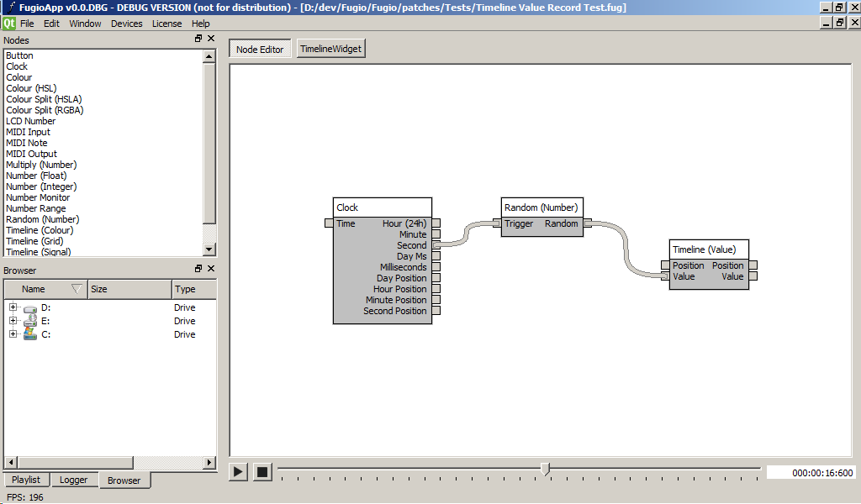Undock the Browser panel via its float icon
This screenshot has height=504, width=861.
pyautogui.click(x=199, y=269)
